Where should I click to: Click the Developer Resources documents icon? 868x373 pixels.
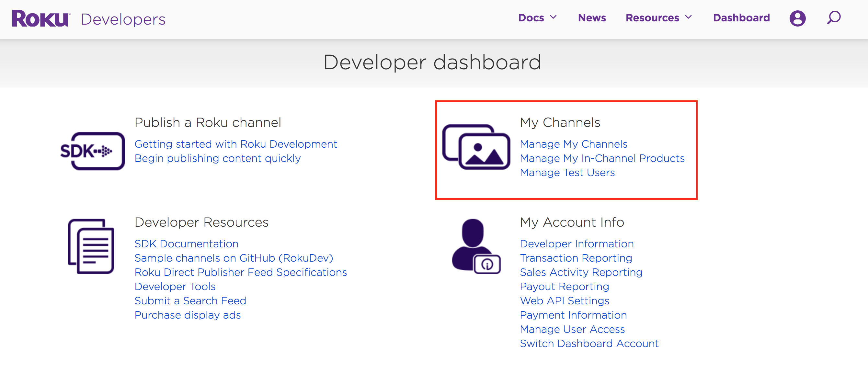(x=91, y=246)
